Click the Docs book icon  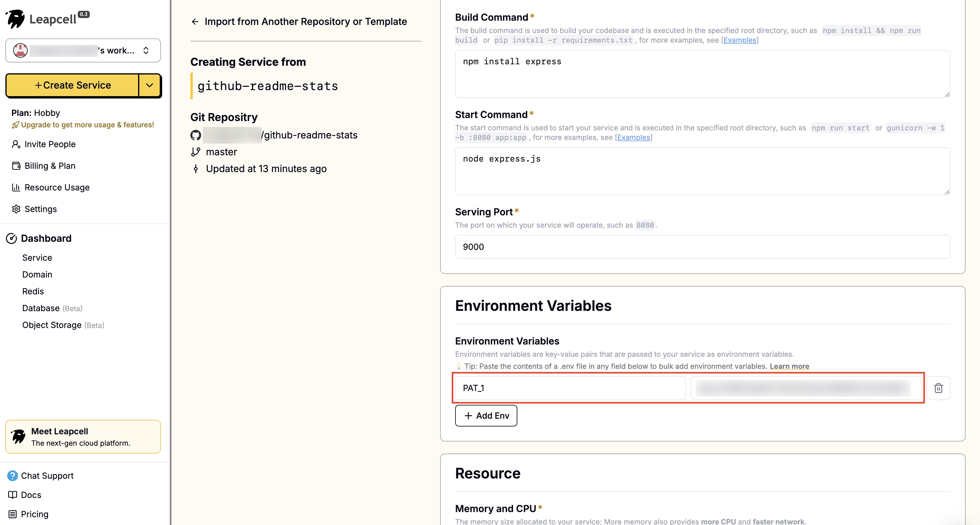click(x=13, y=495)
